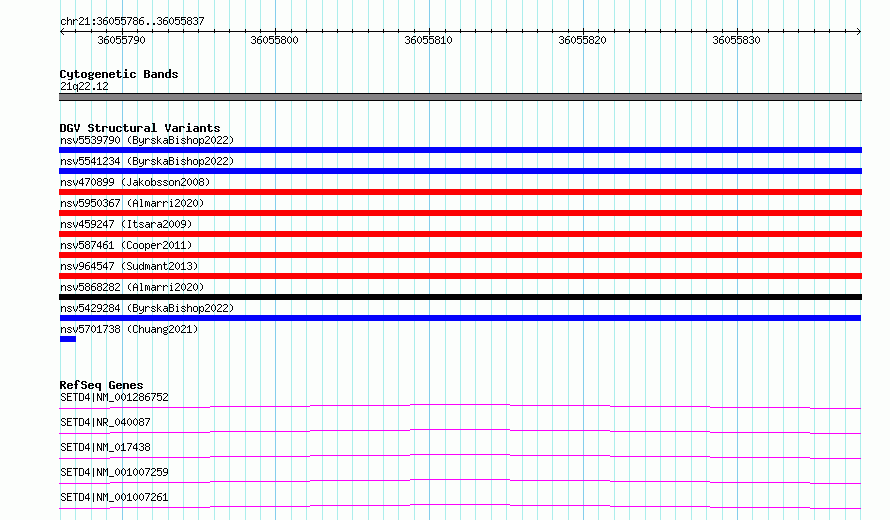
Task: Click the nsv5539790 (ByrskaBishop2022) variant label
Action: point(147,140)
